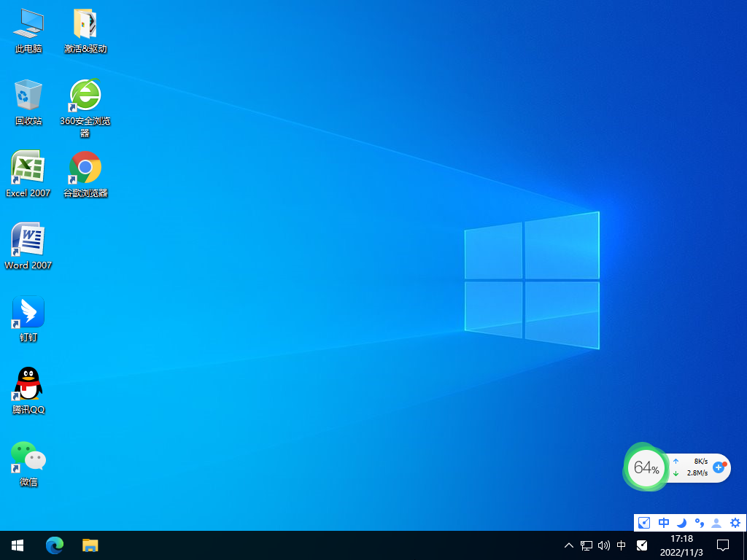747x560 pixels.
Task: Expand hidden tray icons with the up arrow
Action: click(568, 545)
